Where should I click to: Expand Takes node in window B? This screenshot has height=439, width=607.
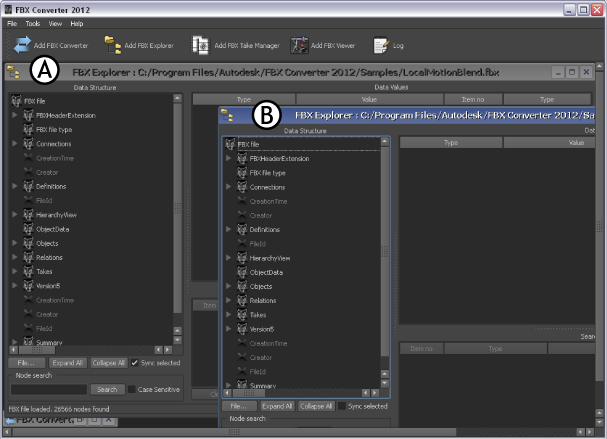point(228,314)
